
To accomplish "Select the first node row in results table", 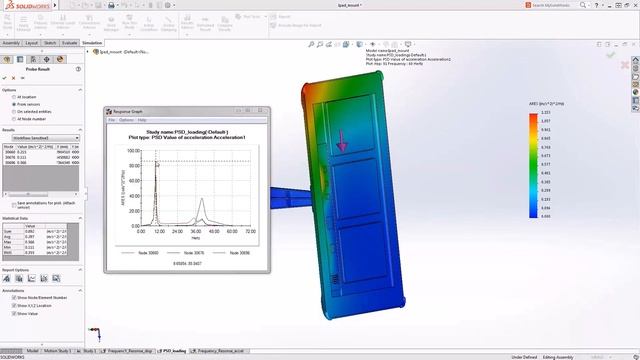I will coord(41,152).
